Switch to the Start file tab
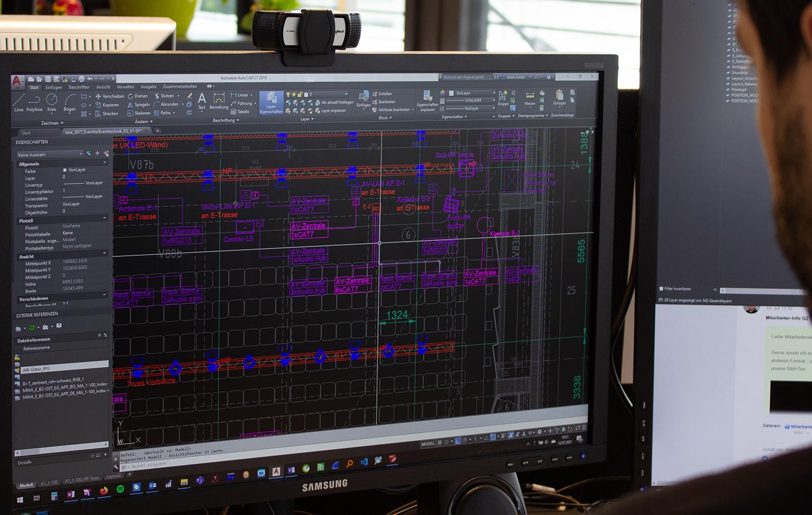The height and width of the screenshot is (515, 812). click(26, 133)
